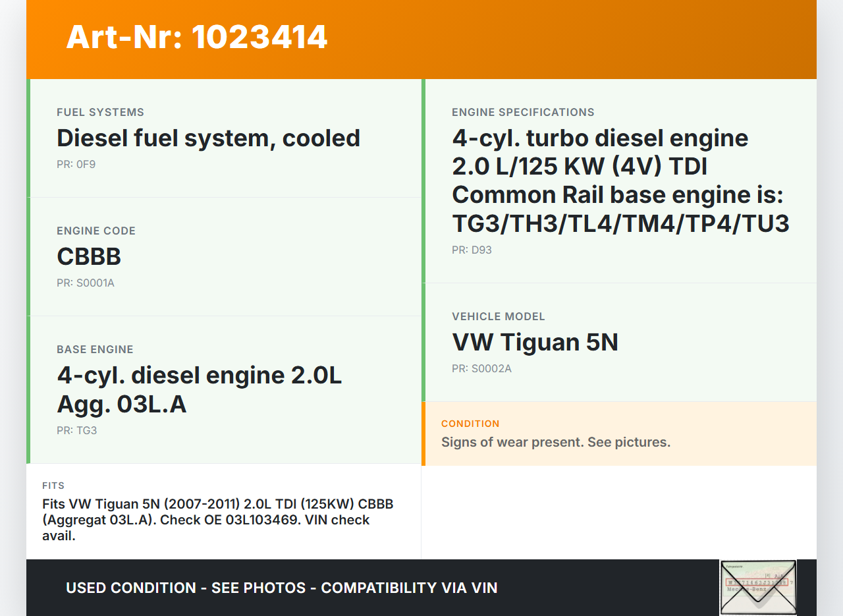Click the 4-cyl. turbo diesel engine description
Viewport: 843px width, 616px height.
620,181
